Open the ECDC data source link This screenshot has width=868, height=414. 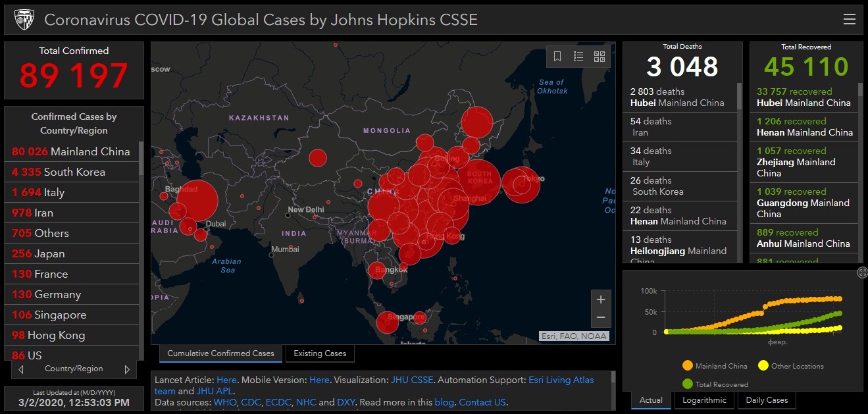(278, 402)
